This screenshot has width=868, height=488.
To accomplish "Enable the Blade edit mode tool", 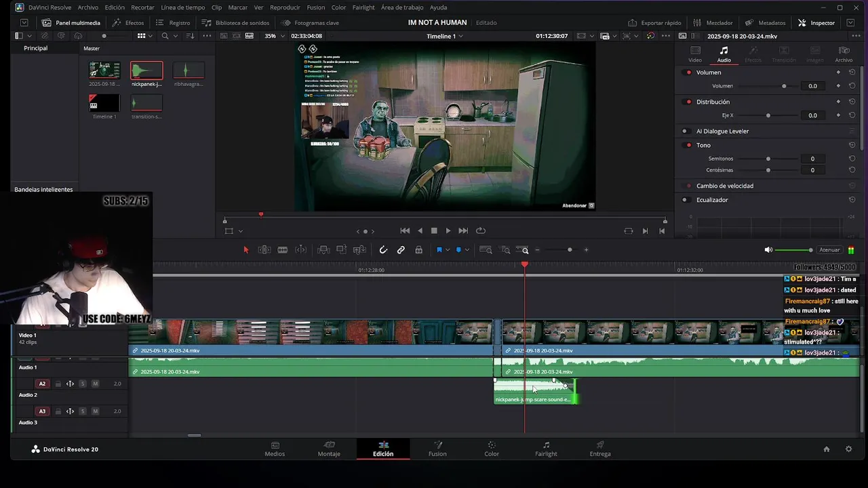I will [x=283, y=250].
